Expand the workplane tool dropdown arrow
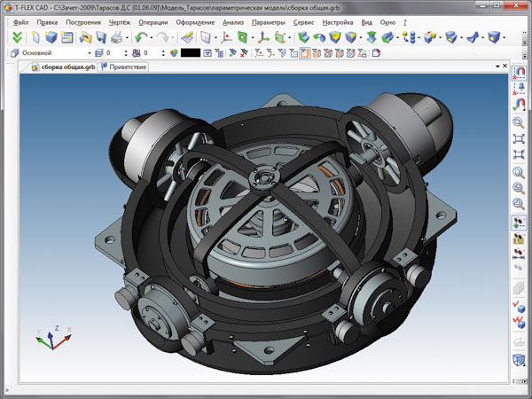532x399 pixels. coord(215,37)
